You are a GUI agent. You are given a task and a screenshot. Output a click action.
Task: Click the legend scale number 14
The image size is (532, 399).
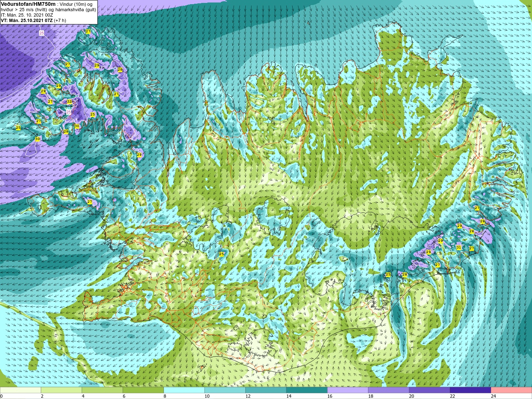coord(289,397)
